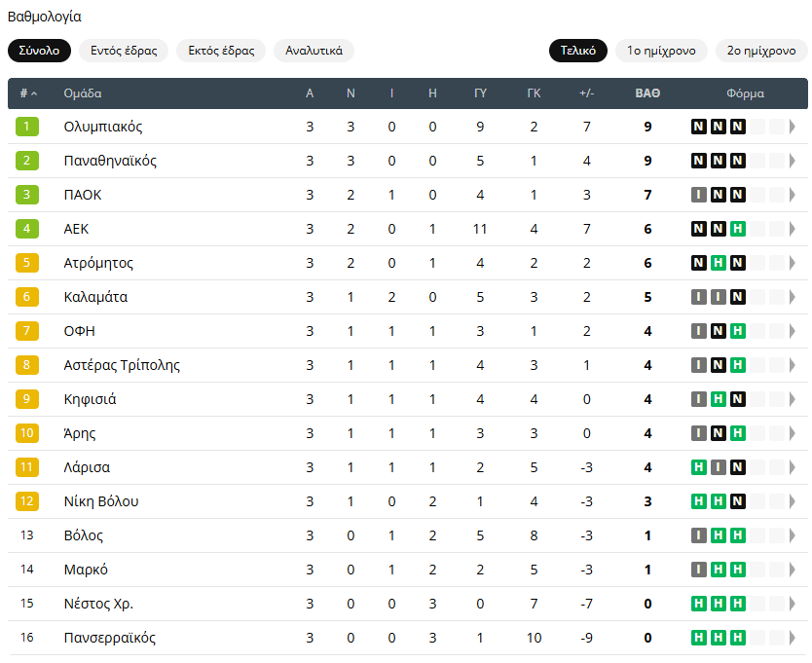Screen dimensions: 812x663
Task: Expand form arrow in Ολυμπιακός row
Action: point(793,127)
